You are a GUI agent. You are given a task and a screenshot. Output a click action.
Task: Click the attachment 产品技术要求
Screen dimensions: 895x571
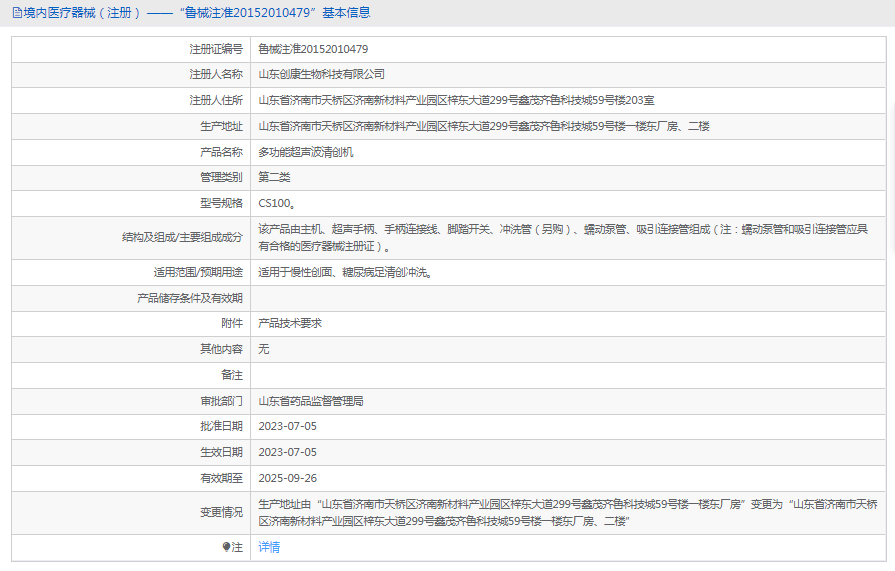coord(290,323)
